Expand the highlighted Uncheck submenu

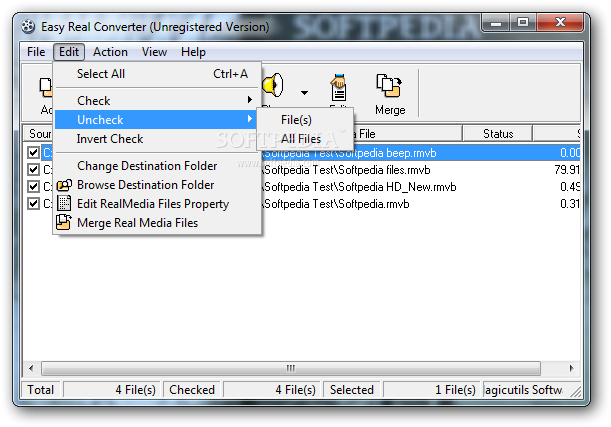tap(157, 120)
